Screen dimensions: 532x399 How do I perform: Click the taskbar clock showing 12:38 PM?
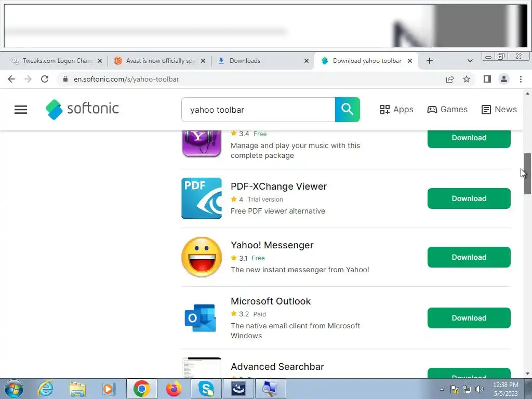(506, 389)
